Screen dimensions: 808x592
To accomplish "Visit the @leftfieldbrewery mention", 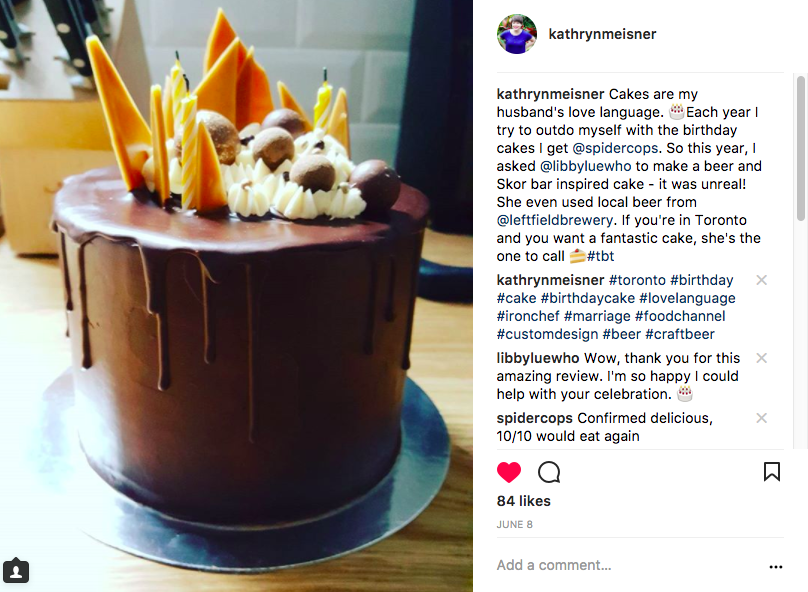I will pos(555,221).
